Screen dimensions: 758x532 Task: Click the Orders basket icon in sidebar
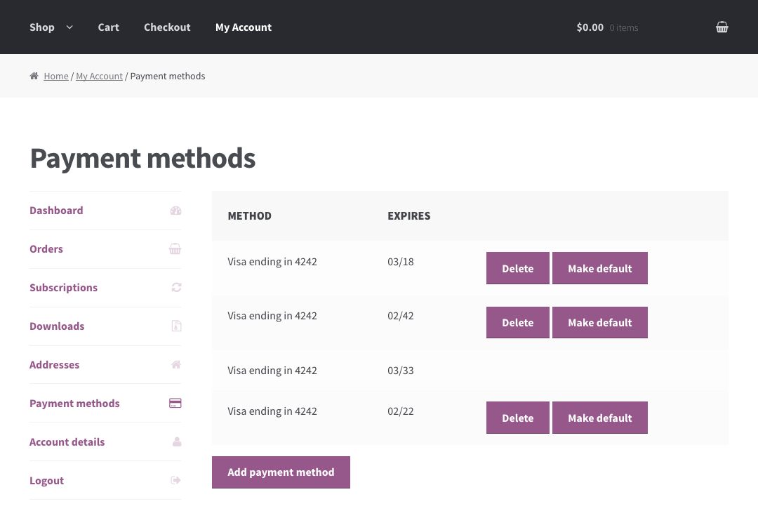pos(175,249)
